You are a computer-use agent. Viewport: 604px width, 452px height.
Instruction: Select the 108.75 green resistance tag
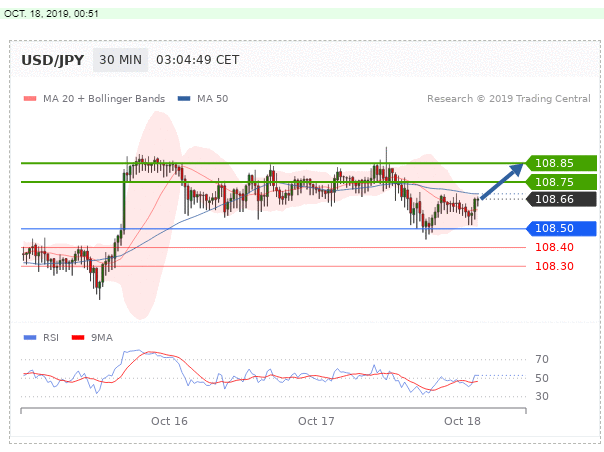pyautogui.click(x=561, y=182)
